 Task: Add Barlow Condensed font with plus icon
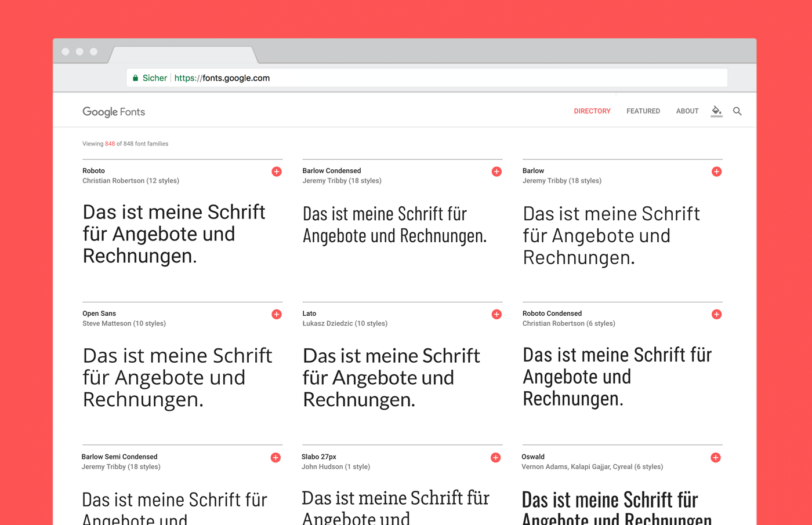click(496, 172)
